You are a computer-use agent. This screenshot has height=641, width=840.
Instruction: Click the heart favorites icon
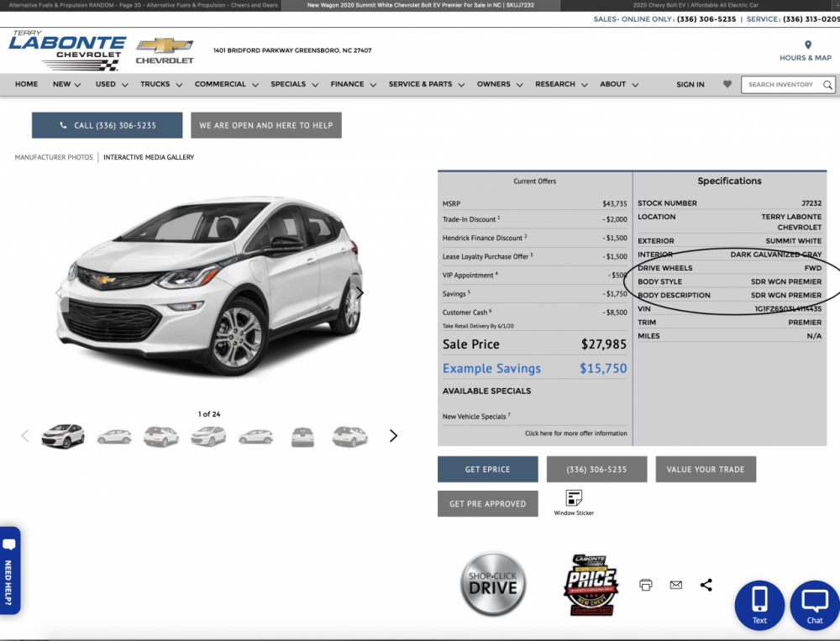coord(727,84)
